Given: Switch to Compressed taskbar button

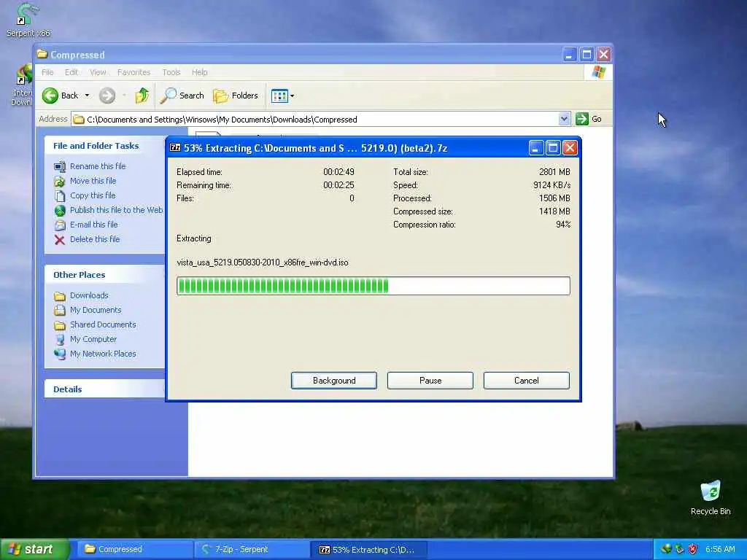Looking at the screenshot, I should click(135, 550).
